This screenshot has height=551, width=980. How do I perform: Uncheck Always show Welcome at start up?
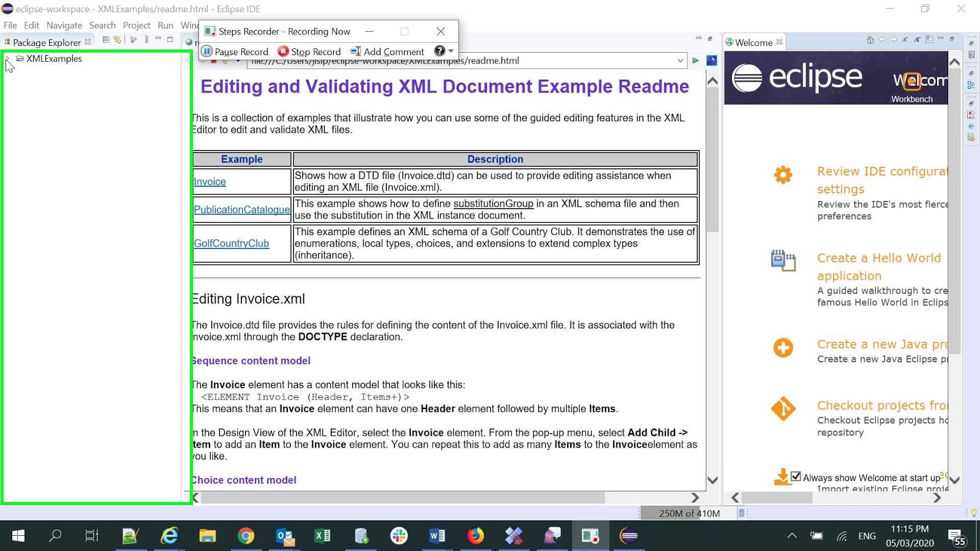pyautogui.click(x=796, y=476)
